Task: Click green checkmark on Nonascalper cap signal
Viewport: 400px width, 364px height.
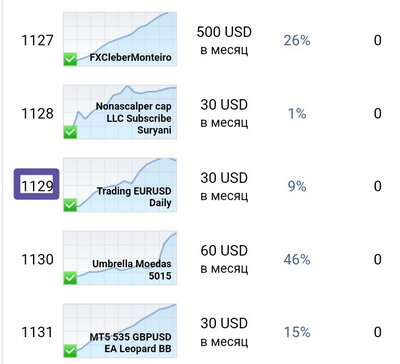Action: pos(70,132)
